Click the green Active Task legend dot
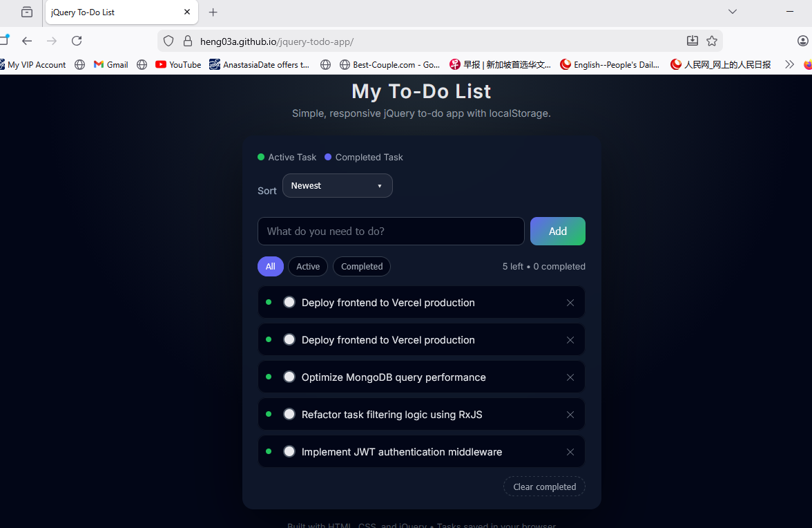Screen dimensions: 812x528 coord(261,157)
